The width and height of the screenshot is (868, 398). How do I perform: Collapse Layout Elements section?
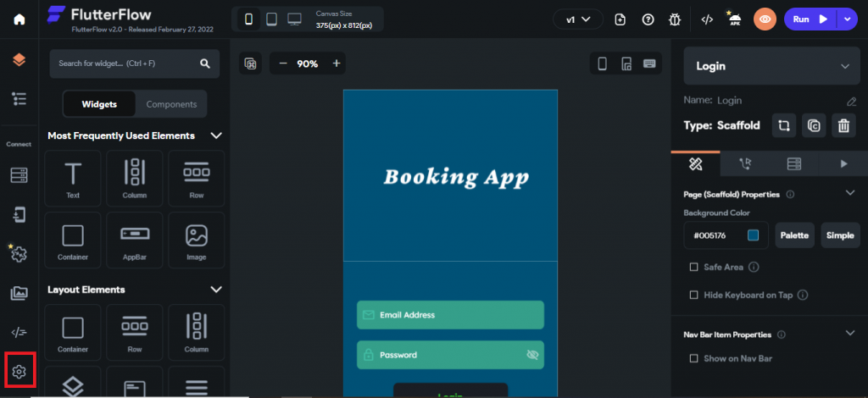click(x=216, y=289)
